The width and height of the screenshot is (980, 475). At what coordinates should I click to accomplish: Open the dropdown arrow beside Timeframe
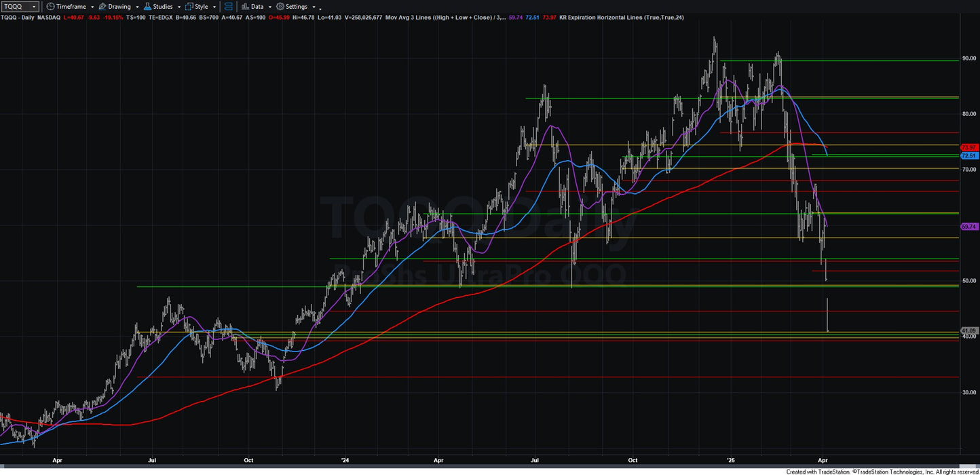92,7
